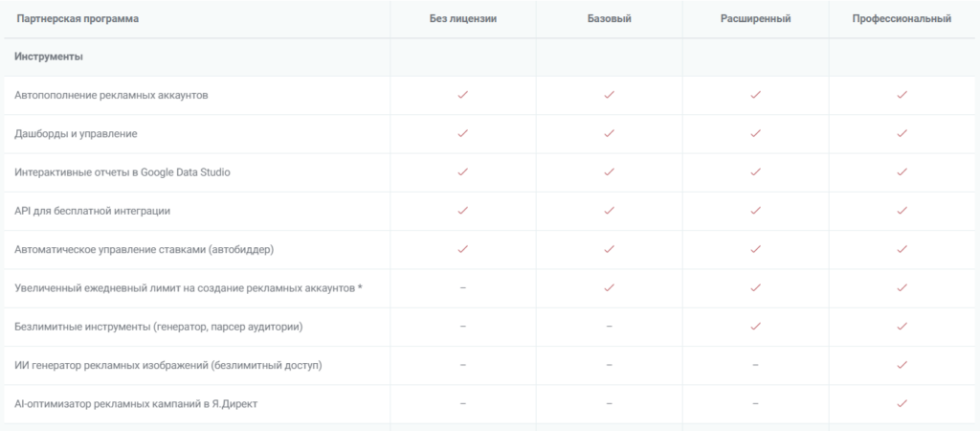Click Google Data Studio checkmark under Расширенный

click(x=755, y=172)
